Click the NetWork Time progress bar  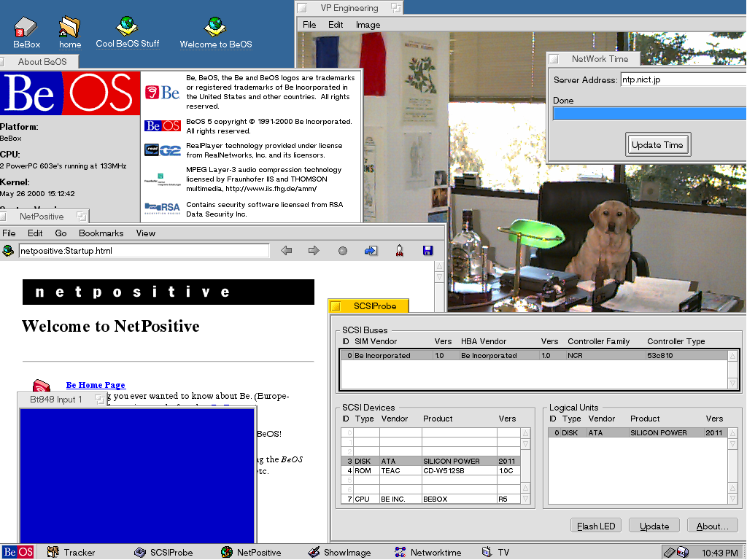[x=649, y=113]
